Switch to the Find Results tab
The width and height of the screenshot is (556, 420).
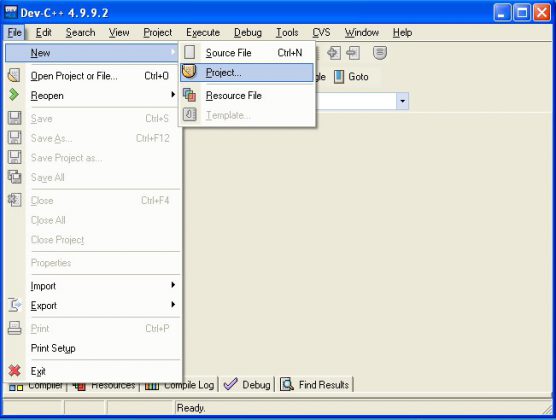316,385
